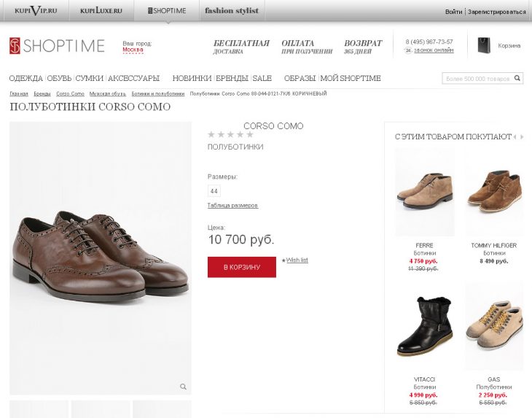This screenshot has height=418, width=532.
Task: Click the fifth rating star
Action: pos(250,134)
